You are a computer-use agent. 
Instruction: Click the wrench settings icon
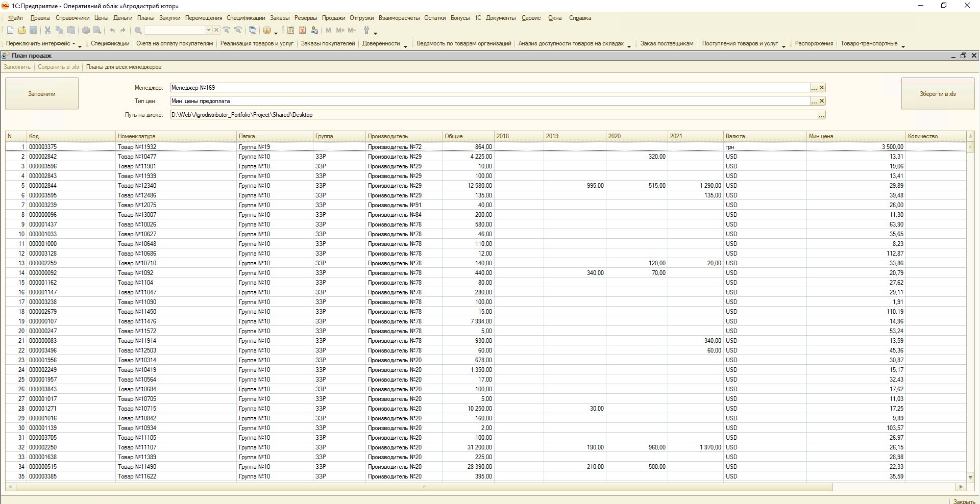(x=366, y=31)
